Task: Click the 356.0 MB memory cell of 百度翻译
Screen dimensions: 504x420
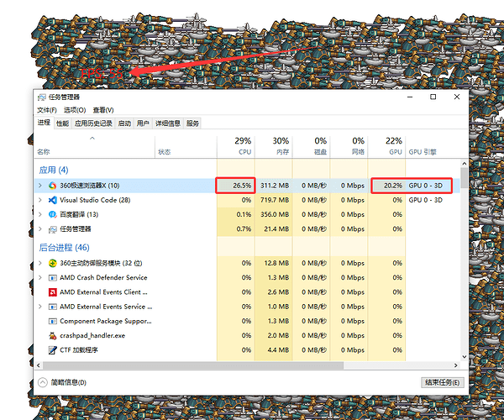Action: tap(275, 214)
